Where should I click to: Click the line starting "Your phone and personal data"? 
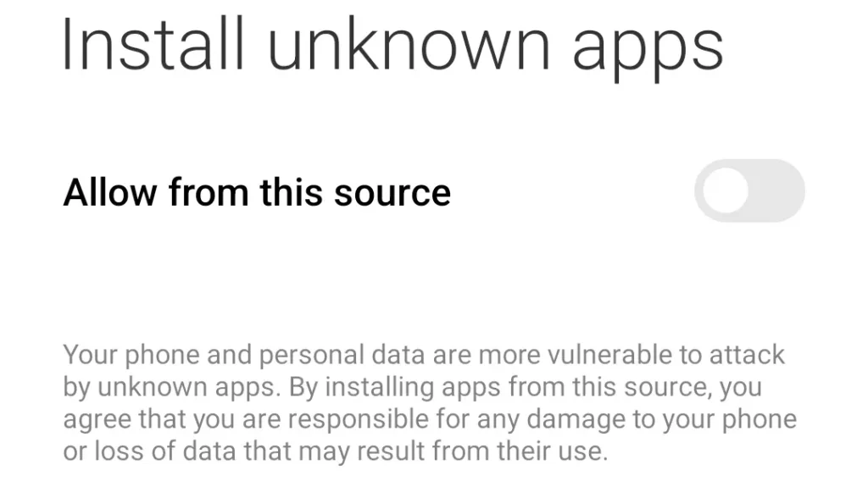(424, 354)
